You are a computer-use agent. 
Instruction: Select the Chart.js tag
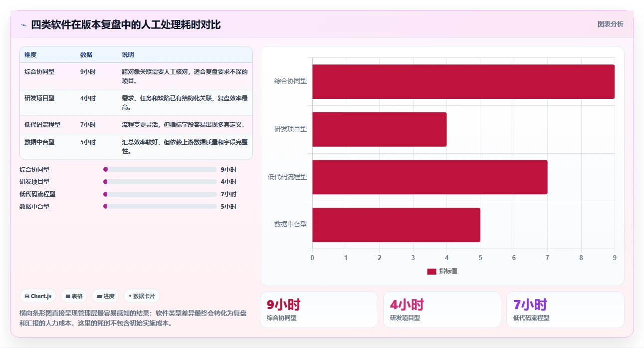point(38,296)
